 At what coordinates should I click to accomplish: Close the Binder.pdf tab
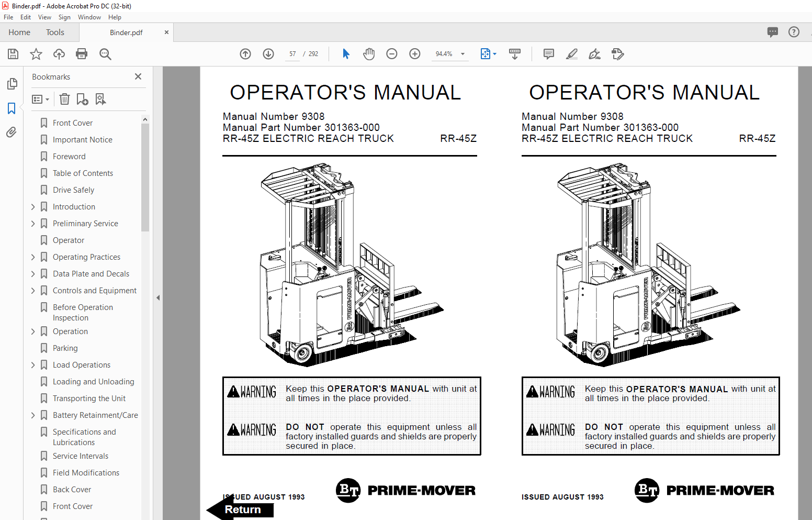tap(166, 32)
